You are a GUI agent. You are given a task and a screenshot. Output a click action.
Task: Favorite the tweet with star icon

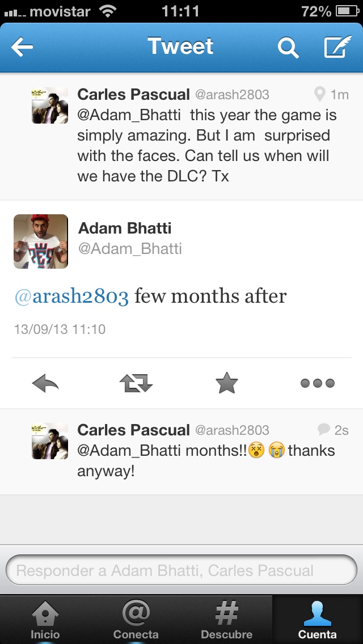pos(227,384)
